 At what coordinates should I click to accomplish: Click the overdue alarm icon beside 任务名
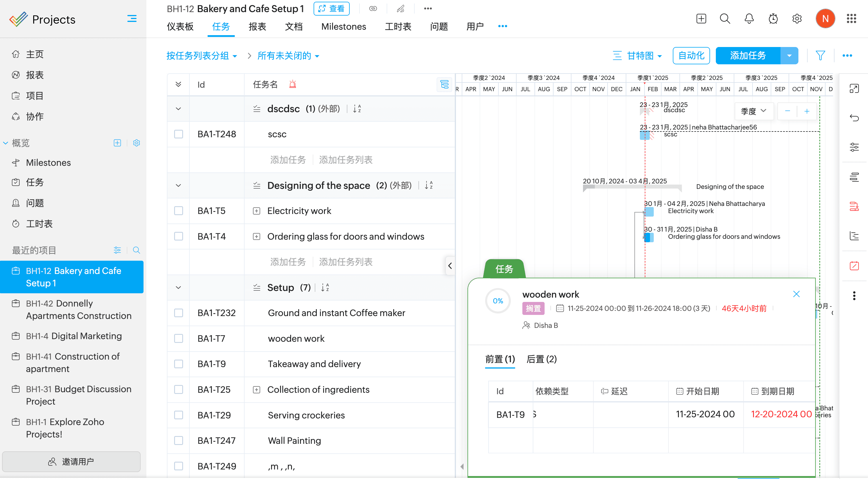[x=293, y=84]
